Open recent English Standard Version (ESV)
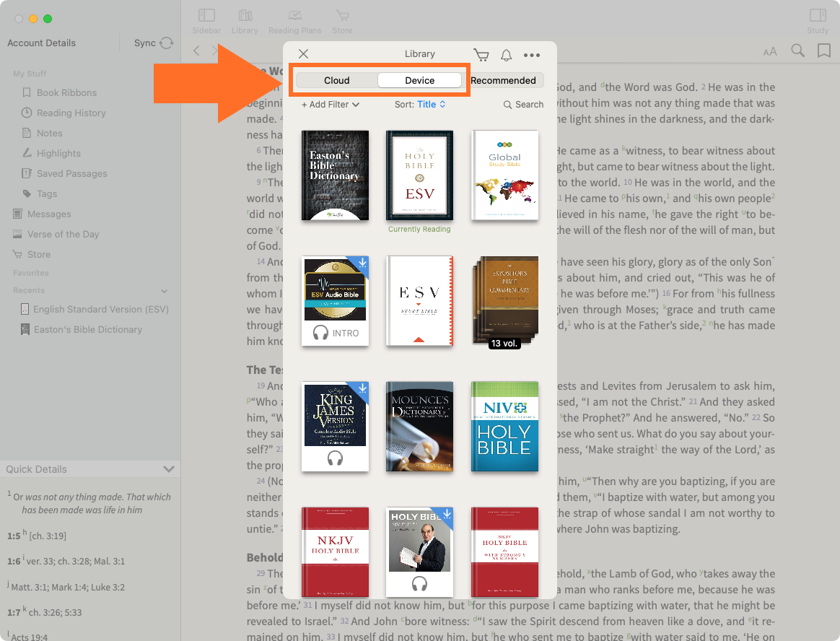Screen dimensions: 840x641 pos(95,309)
